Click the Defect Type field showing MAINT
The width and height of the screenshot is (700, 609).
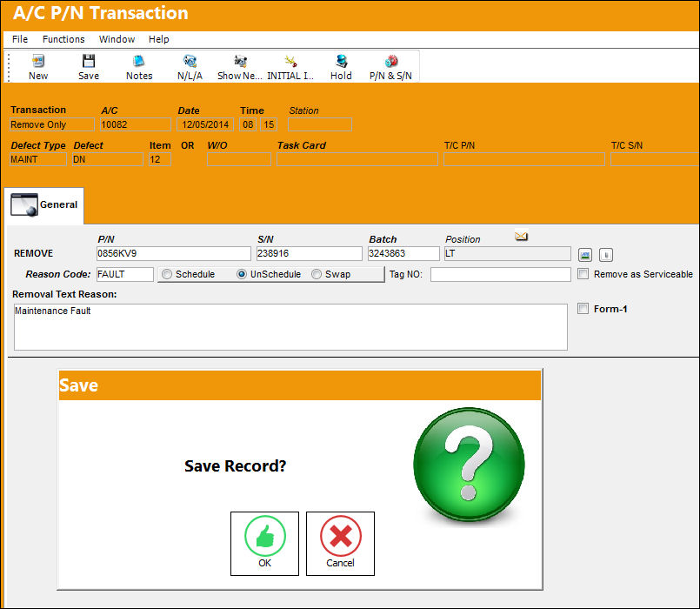tap(38, 159)
